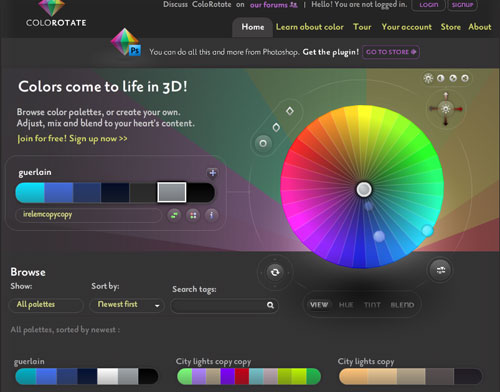The image size is (500, 392).
Task: Click the Browse heading
Action: tap(28, 272)
